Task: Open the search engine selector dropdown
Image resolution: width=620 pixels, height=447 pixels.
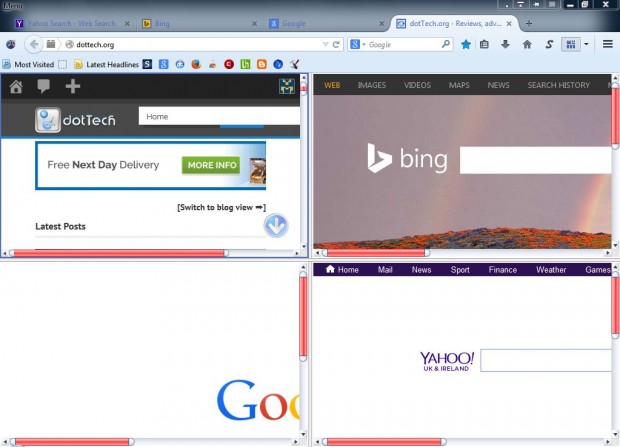Action: click(358, 44)
